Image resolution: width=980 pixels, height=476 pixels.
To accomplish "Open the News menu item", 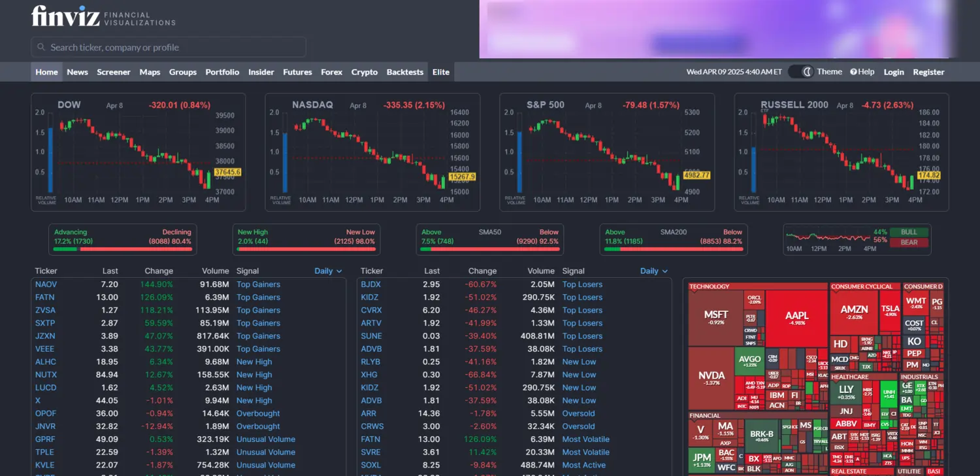I will [x=77, y=72].
